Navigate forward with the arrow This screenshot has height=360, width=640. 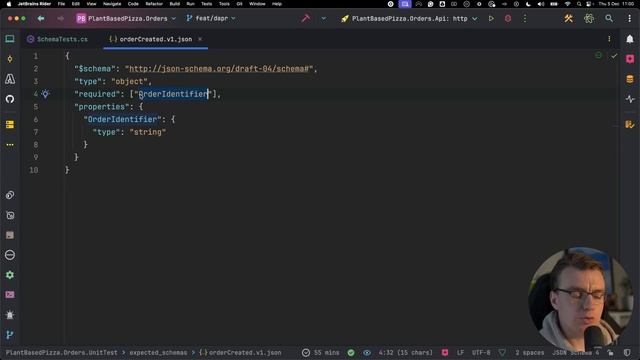[x=60, y=18]
